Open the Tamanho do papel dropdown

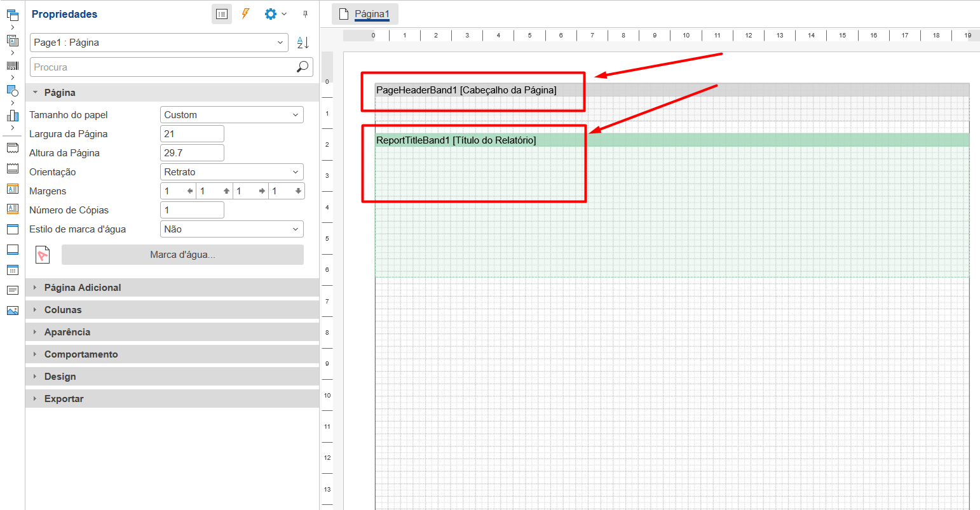pos(231,115)
